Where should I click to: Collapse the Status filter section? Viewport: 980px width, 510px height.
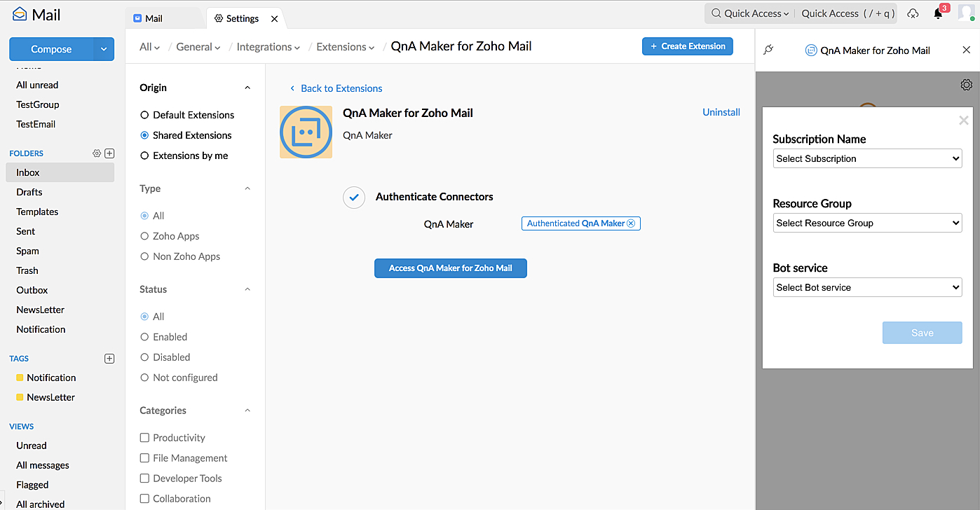point(247,289)
